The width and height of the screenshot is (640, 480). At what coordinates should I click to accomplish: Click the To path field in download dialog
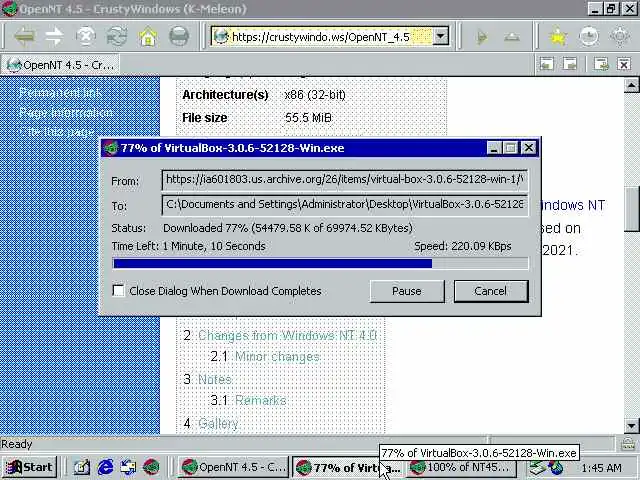click(345, 204)
